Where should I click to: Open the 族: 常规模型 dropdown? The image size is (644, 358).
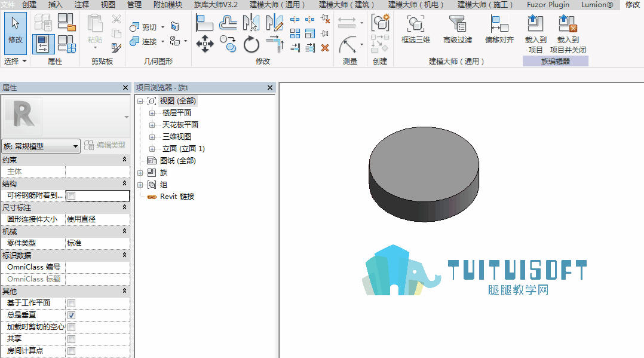pyautogui.click(x=41, y=146)
